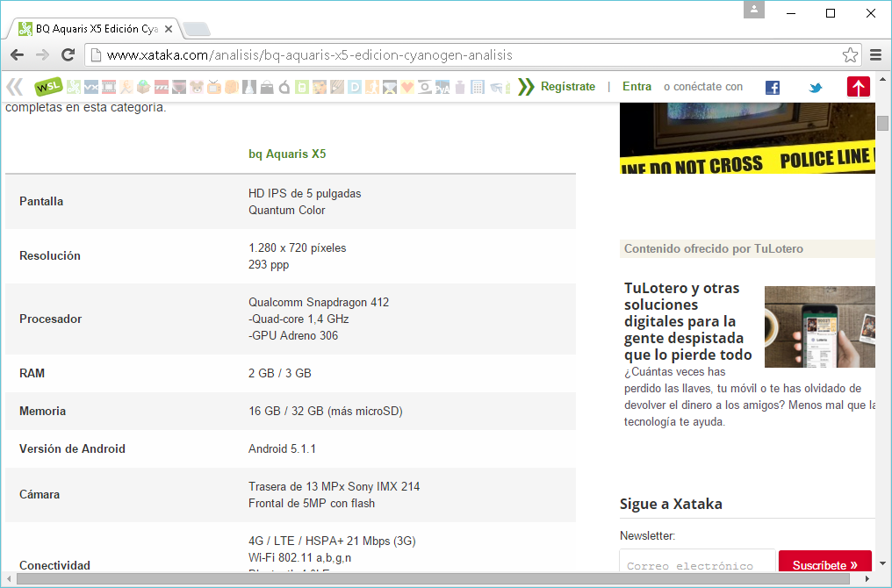Open the green mobile phone site icon
The image size is (892, 588).
302,87
